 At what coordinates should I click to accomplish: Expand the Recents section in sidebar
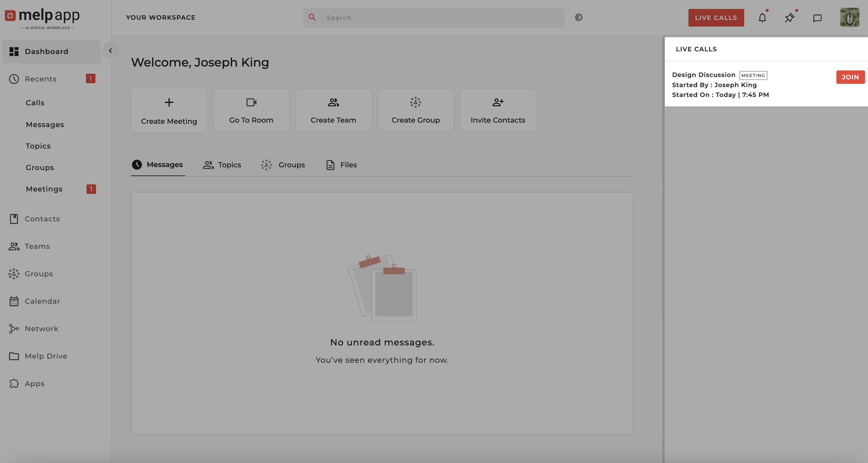41,79
